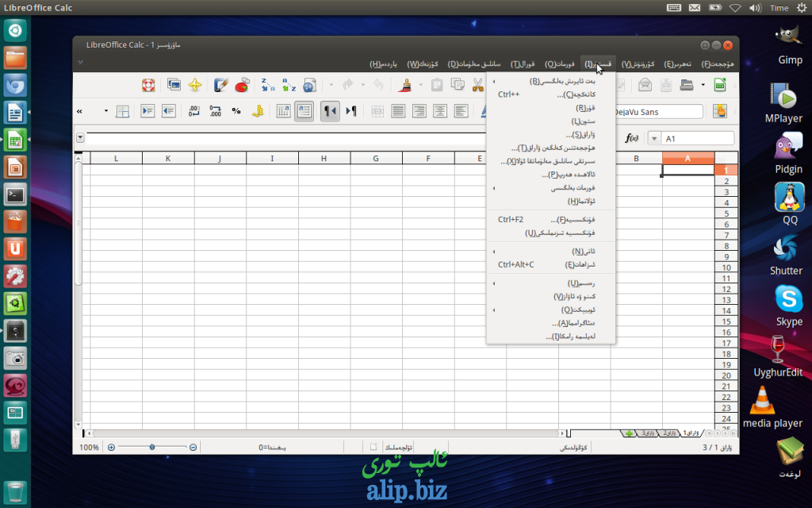
Task: Click the Hyperlink globe document icon
Action: point(309,85)
